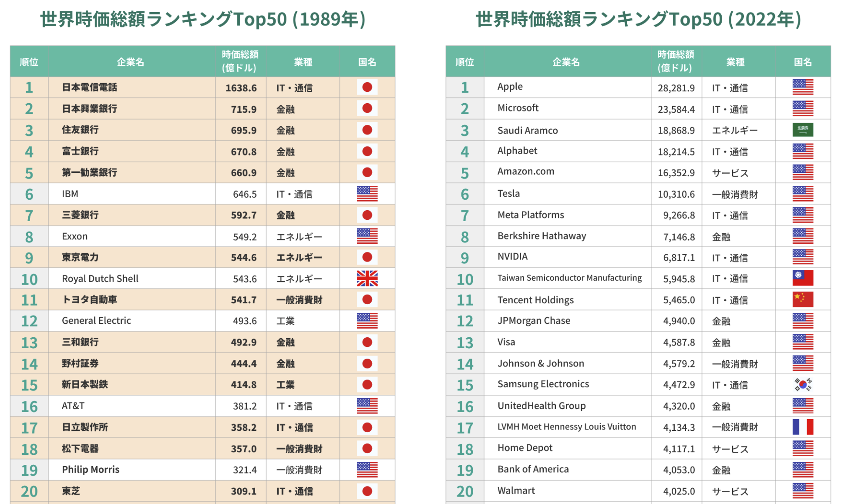
Task: Select the 富士銀行 company name
Action: [x=80, y=151]
